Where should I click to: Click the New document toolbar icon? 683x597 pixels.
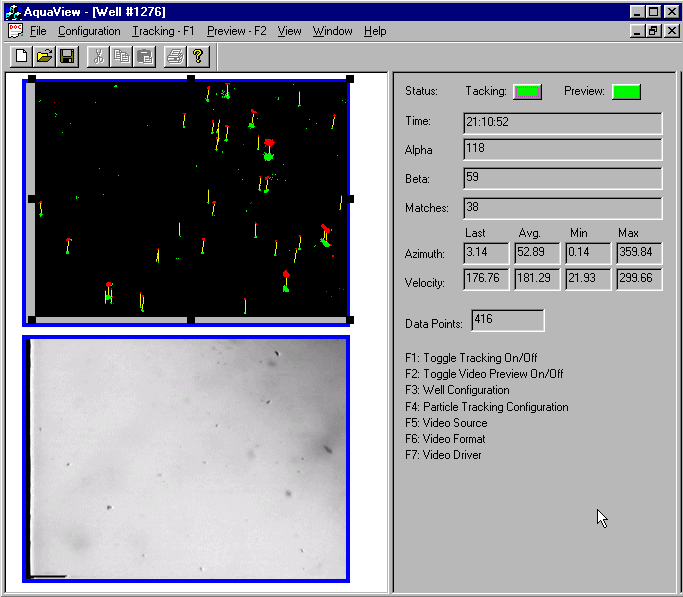tap(21, 56)
